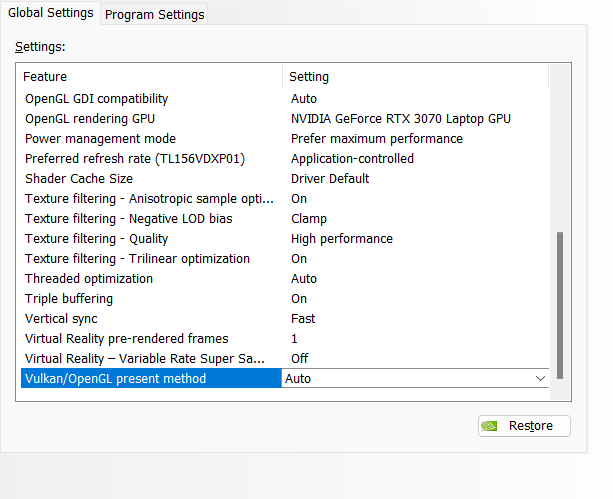Select the Power management mode row
The width and height of the screenshot is (613, 499).
100,139
